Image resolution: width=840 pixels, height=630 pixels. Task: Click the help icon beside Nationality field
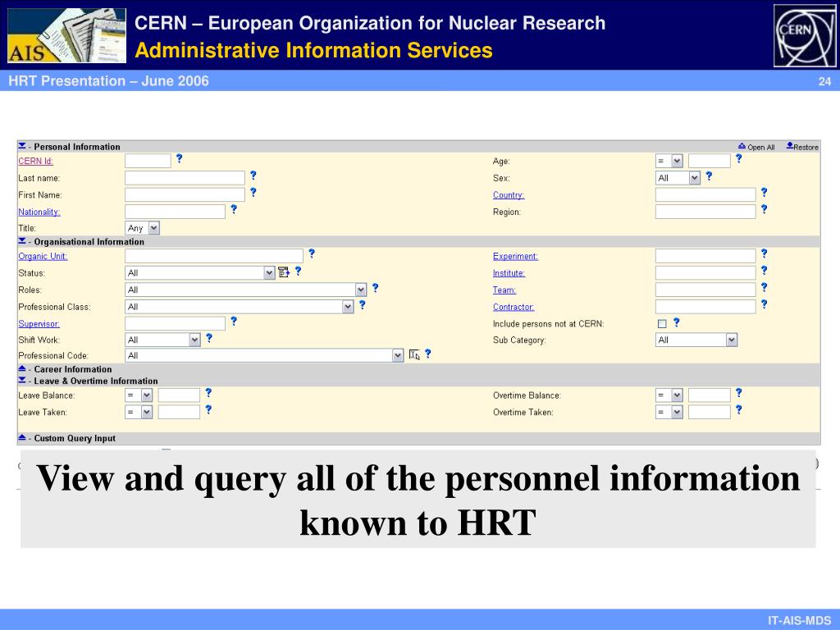tap(234, 209)
